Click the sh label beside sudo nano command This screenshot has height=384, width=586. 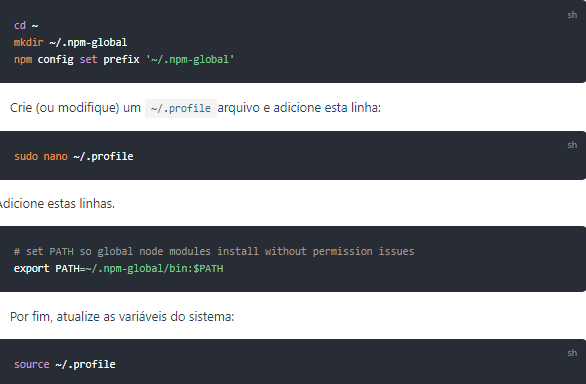pos(572,145)
